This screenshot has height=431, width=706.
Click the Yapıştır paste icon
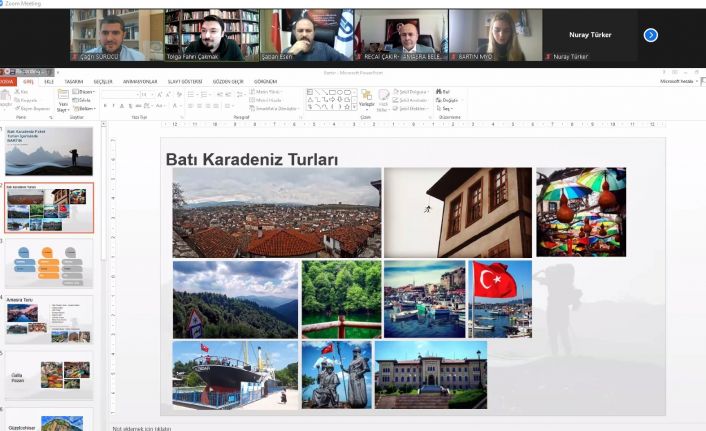click(x=5, y=97)
